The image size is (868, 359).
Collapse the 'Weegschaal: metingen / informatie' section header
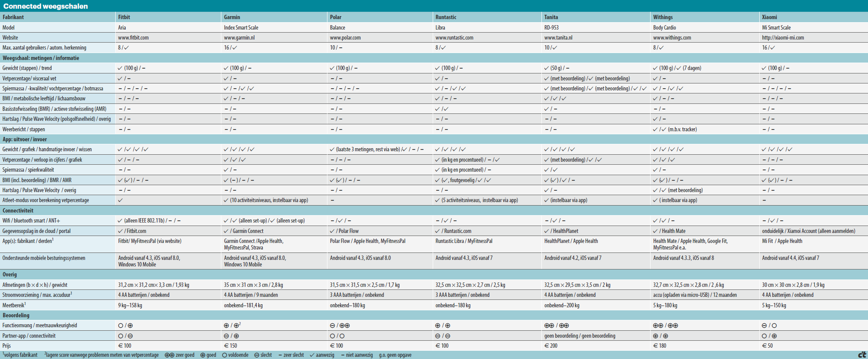point(41,58)
